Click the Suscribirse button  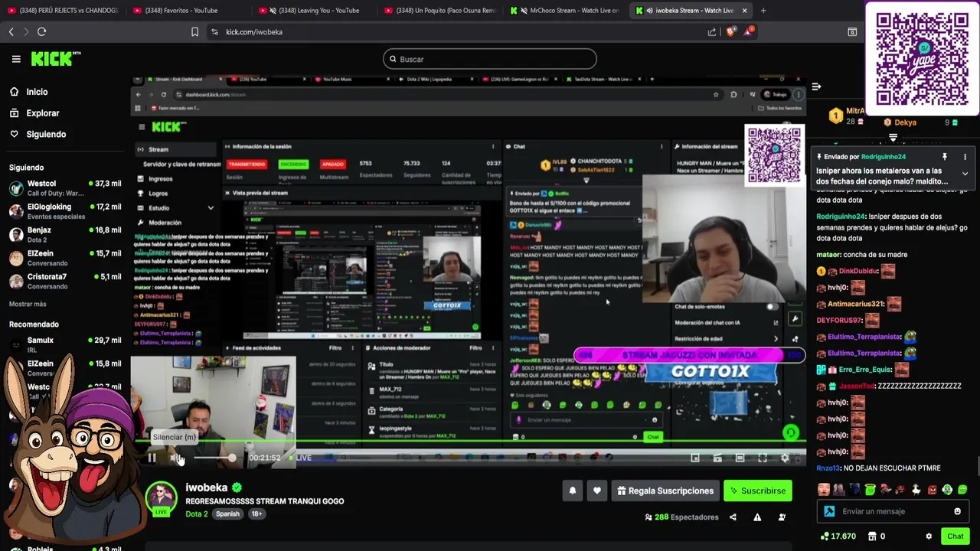758,491
